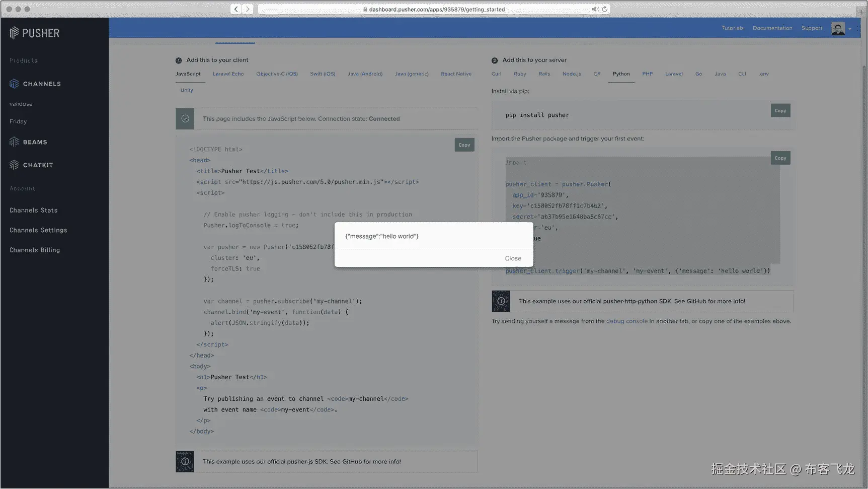868x489 pixels.
Task: Switch to Java (Android) tab
Action: pyautogui.click(x=365, y=74)
